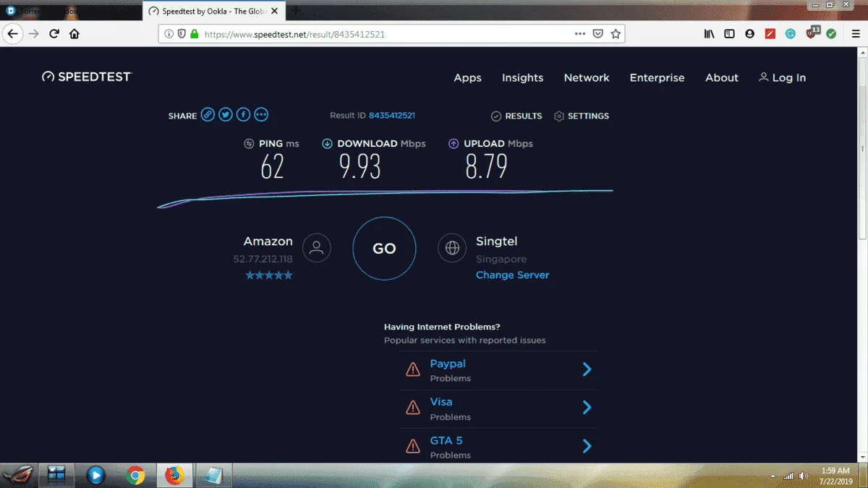Screen dimensions: 868x488
Task: Open Result ID 8435412521 link
Action: pos(391,115)
